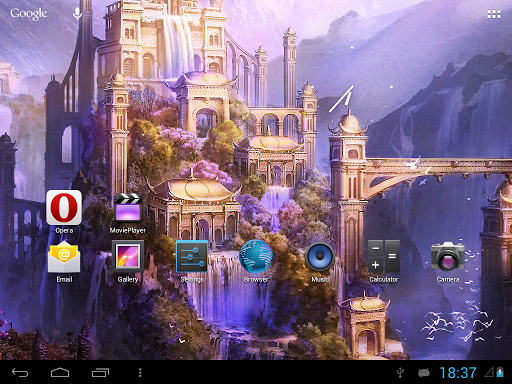Open the all apps grid drawer
This screenshot has width=512, height=384.
[494, 14]
